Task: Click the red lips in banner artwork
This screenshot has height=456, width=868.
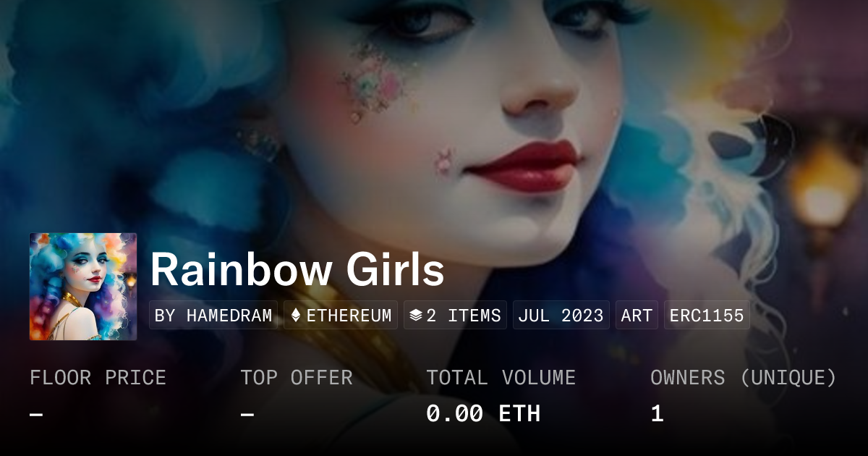Action: (x=522, y=167)
